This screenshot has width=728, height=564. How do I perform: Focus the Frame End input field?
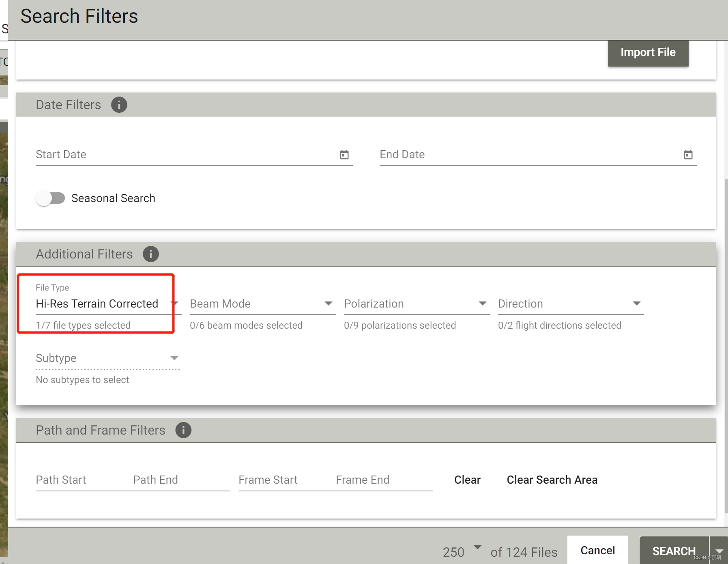(384, 480)
